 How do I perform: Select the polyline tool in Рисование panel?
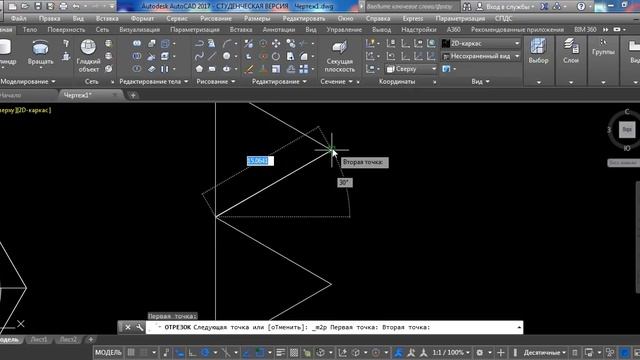[199, 43]
